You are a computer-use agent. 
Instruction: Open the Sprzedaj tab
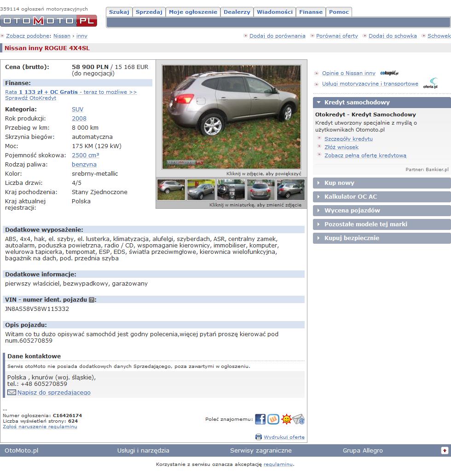[149, 12]
